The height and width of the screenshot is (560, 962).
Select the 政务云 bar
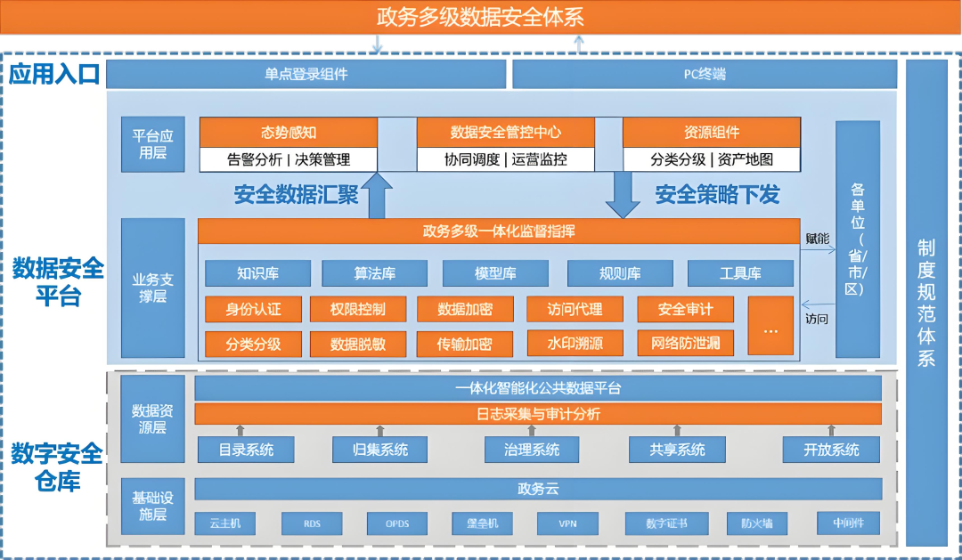538,489
